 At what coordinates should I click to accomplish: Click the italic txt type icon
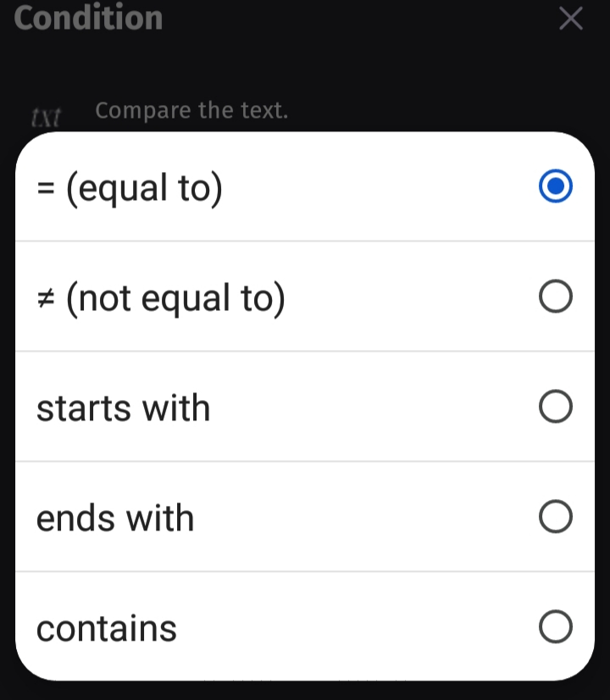point(46,118)
